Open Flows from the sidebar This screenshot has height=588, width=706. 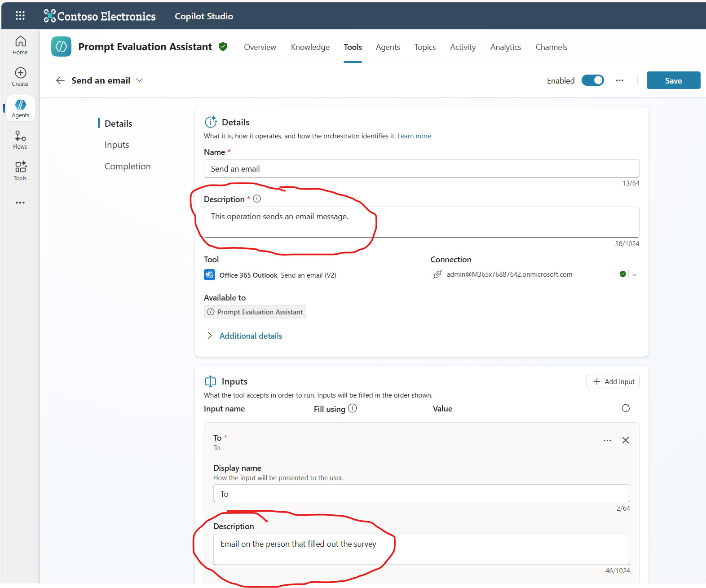click(x=20, y=140)
